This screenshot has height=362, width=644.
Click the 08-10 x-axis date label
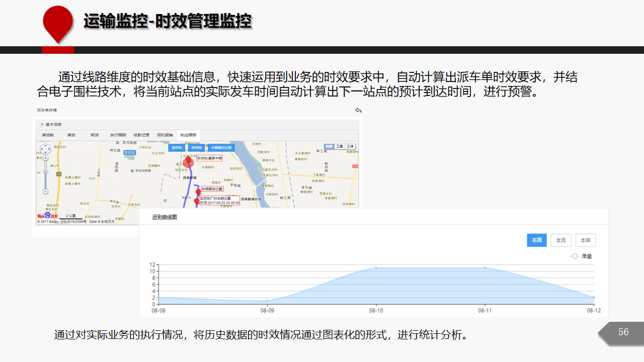click(x=376, y=311)
